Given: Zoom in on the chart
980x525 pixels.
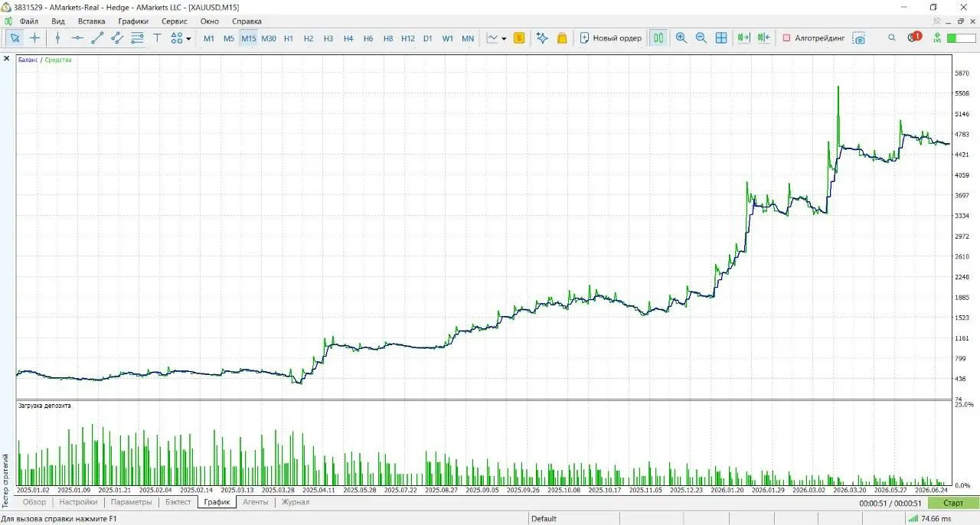Looking at the screenshot, I should 681,38.
